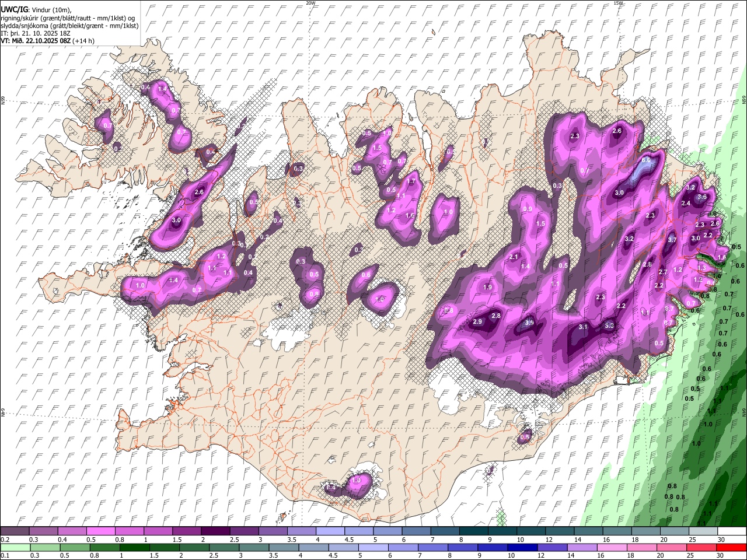Click the 6.0 snowfall value on the map
The image size is (747, 560).
[x=646, y=160]
